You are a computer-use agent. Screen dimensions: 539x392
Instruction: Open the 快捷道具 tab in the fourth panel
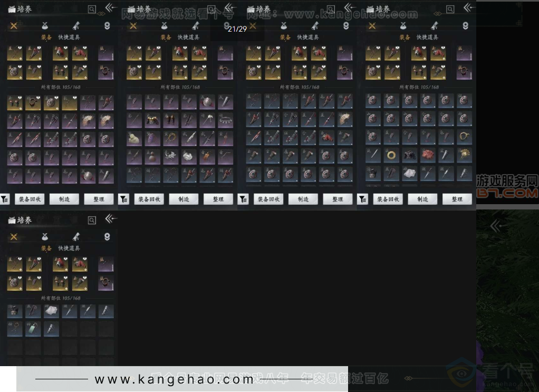tap(427, 37)
